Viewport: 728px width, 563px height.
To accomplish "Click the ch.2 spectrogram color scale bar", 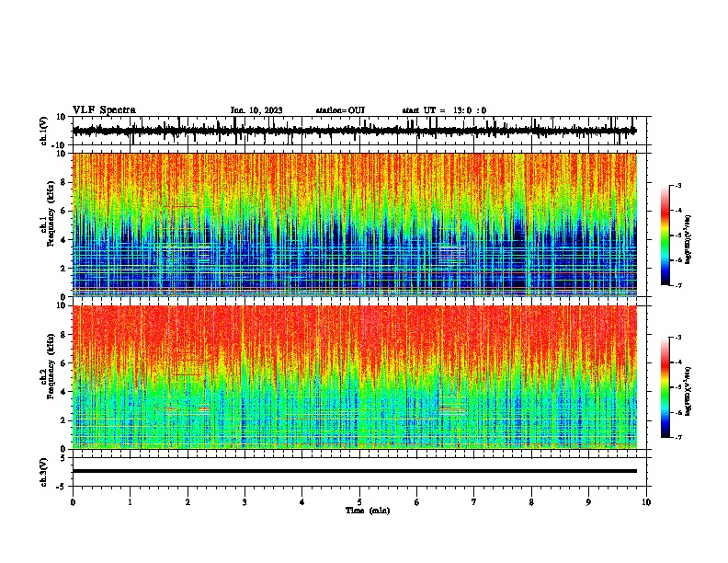I will [665, 387].
